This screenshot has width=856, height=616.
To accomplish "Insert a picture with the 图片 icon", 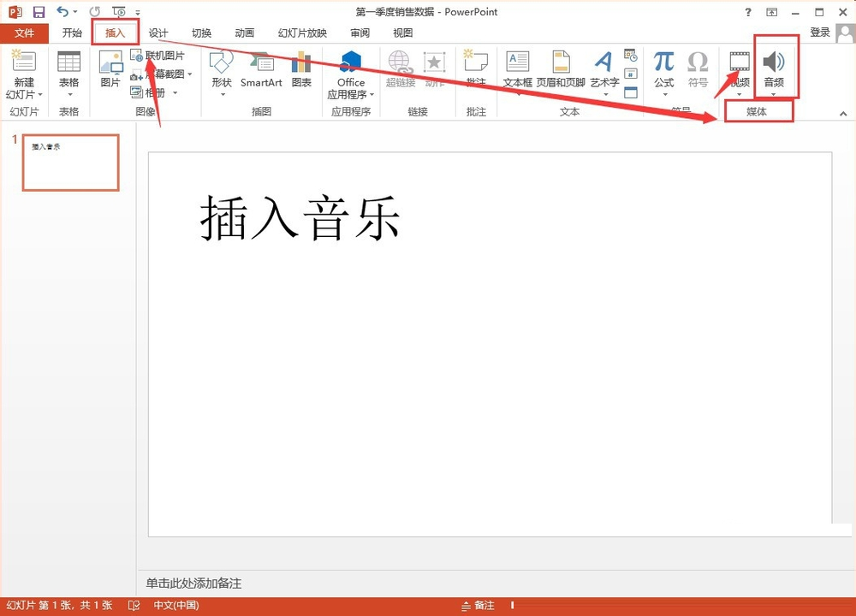I will [x=110, y=68].
